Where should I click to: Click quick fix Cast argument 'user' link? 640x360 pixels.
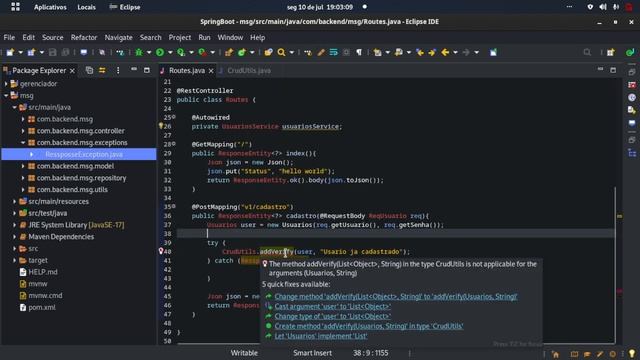pos(332,306)
